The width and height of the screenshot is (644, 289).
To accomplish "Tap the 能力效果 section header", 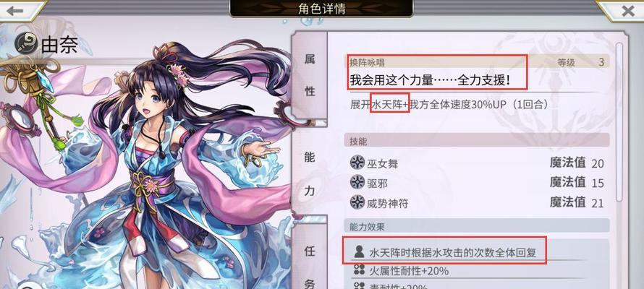I will 476,225.
